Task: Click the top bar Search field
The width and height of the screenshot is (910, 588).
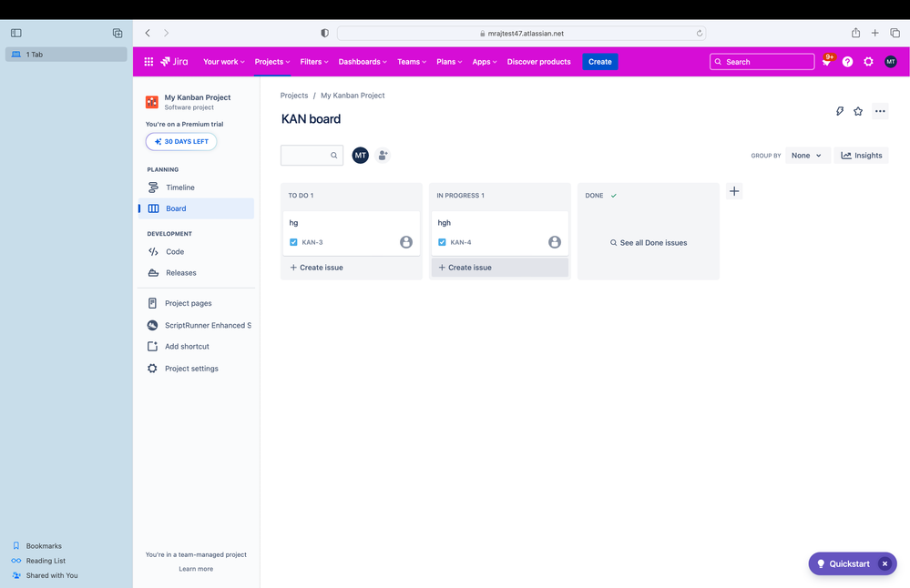Action: [762, 62]
